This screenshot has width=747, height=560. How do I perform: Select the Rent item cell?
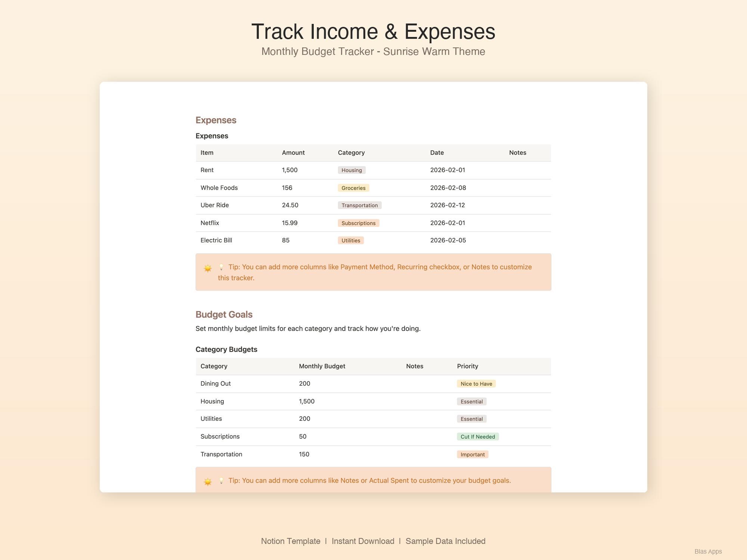click(207, 170)
